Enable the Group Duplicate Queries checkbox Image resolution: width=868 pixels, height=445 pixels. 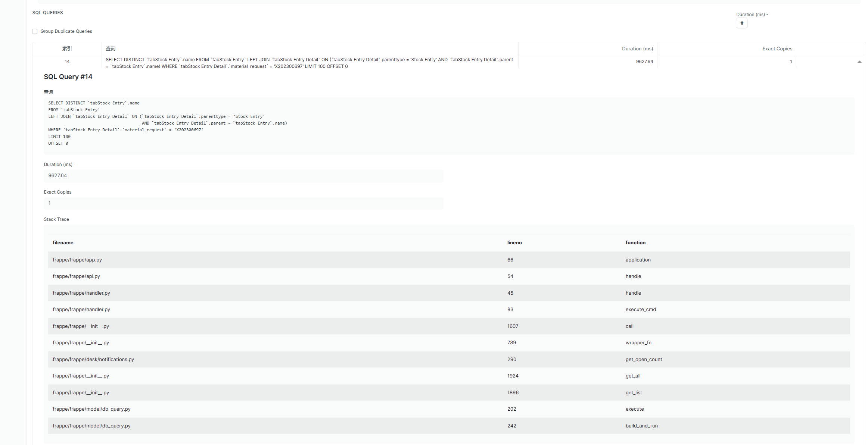pos(35,31)
